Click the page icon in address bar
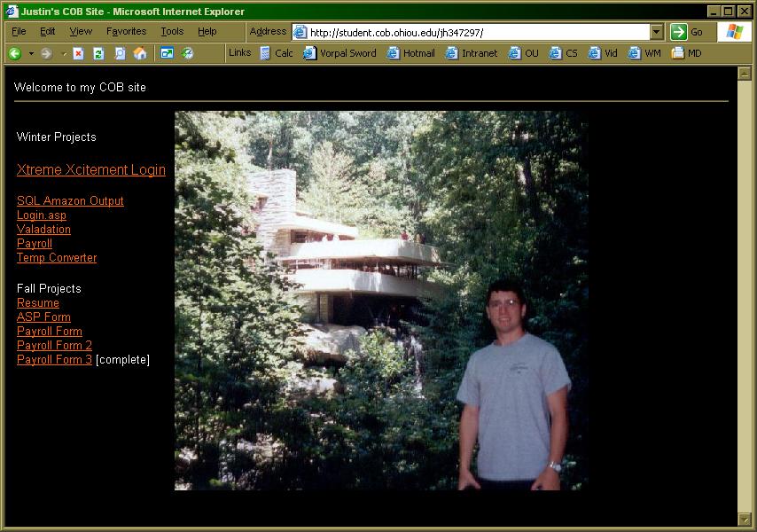This screenshot has height=532, width=757. click(300, 32)
